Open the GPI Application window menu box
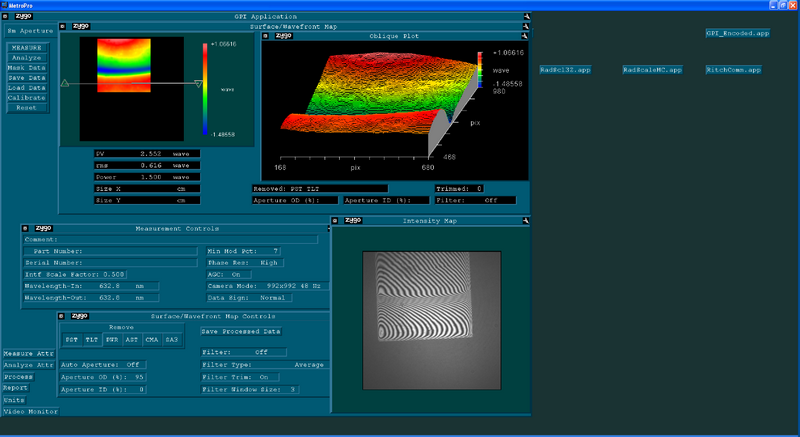Viewport: 800px width, 437px height. 5,16
